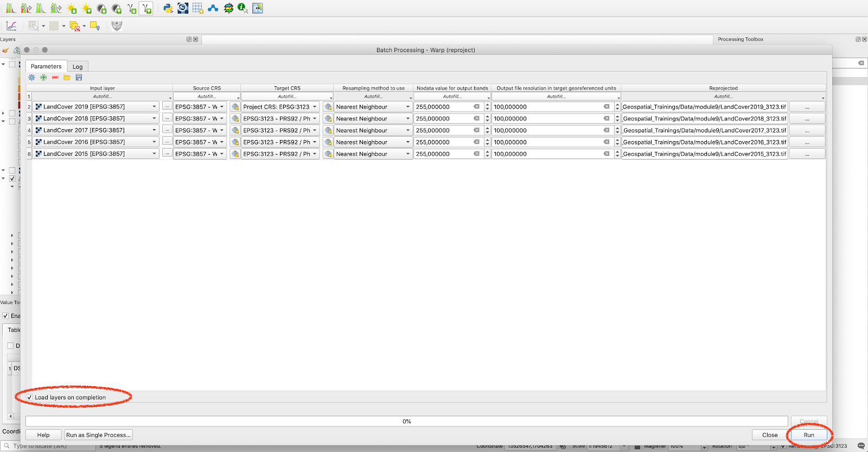Screen dimensions: 868x452
Task: Float the Processing Toolbox panel icon
Action: [x=858, y=39]
